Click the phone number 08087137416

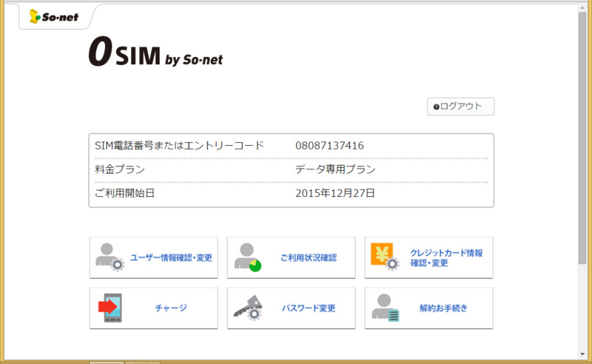click(329, 146)
